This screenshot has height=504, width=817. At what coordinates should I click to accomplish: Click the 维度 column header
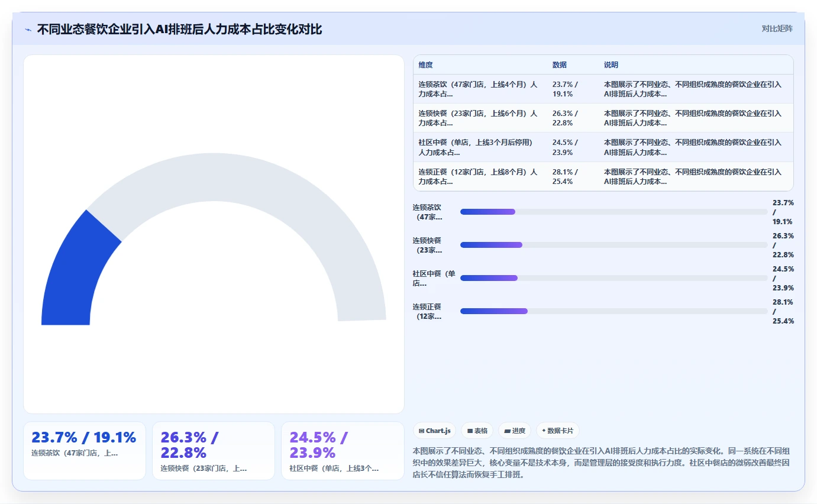click(x=426, y=65)
